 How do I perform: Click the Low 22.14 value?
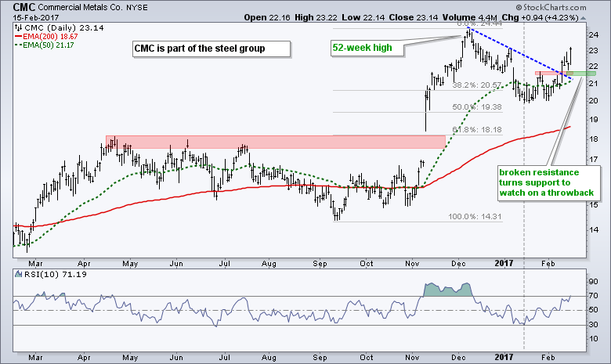(x=363, y=17)
